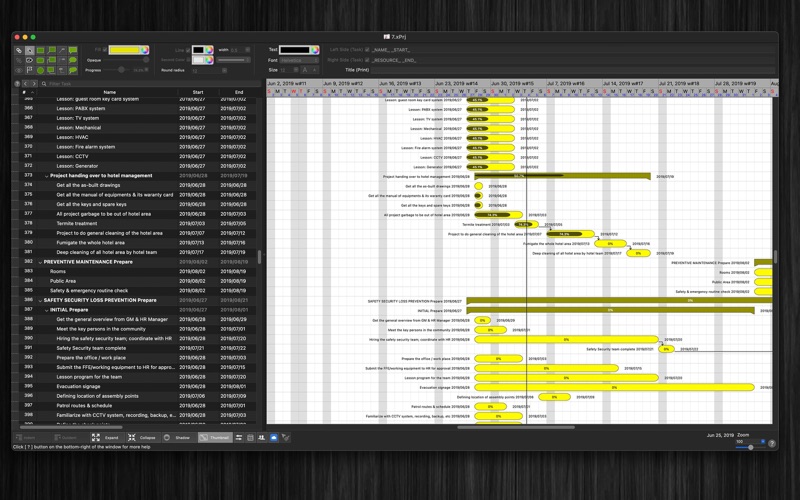Click the black Text color swatch
Viewport: 800px width, 500px height.
click(x=294, y=50)
